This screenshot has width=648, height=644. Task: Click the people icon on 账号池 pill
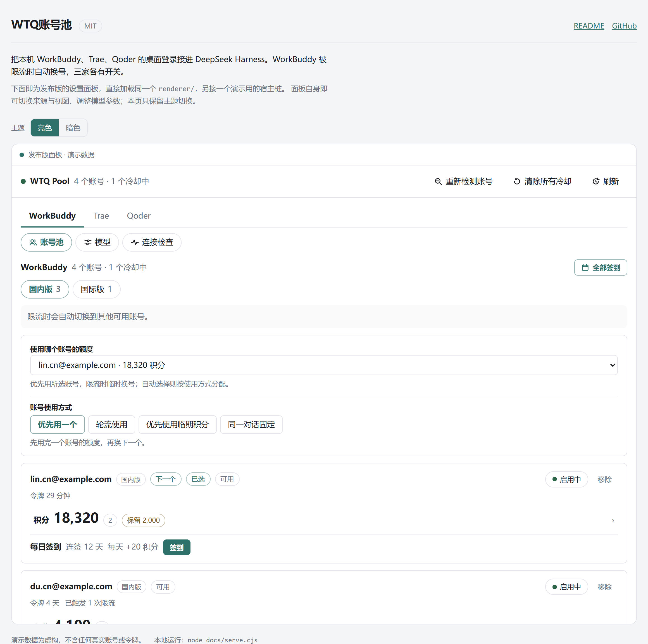click(x=33, y=242)
